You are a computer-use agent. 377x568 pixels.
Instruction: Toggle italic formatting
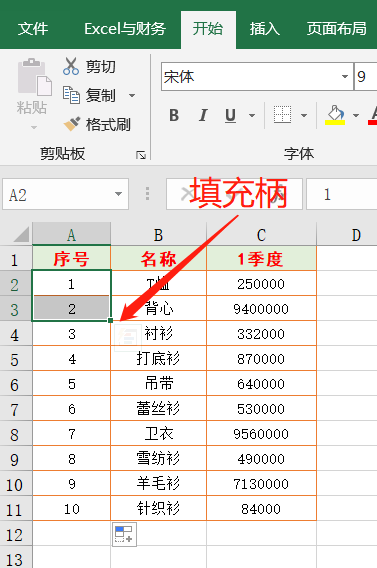click(203, 115)
